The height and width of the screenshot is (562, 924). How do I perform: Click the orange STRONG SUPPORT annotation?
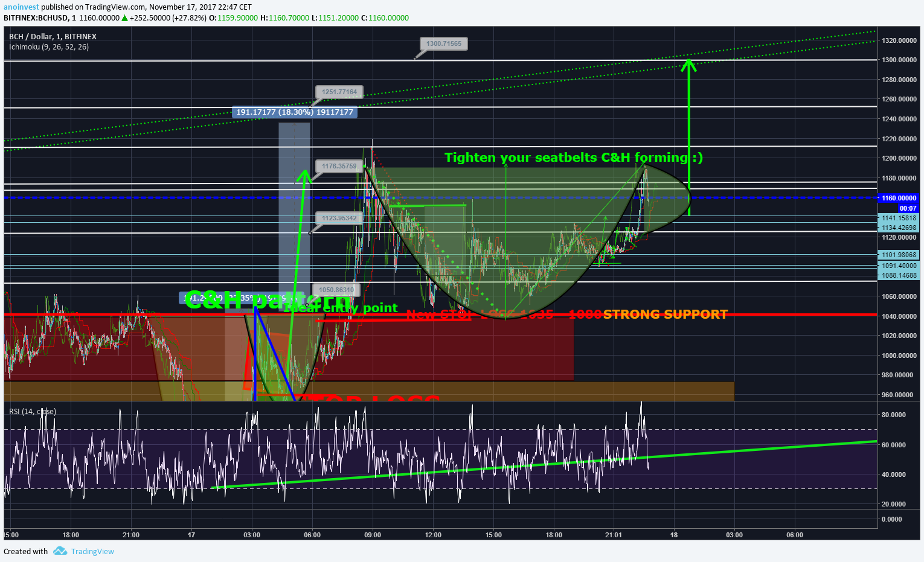point(666,315)
